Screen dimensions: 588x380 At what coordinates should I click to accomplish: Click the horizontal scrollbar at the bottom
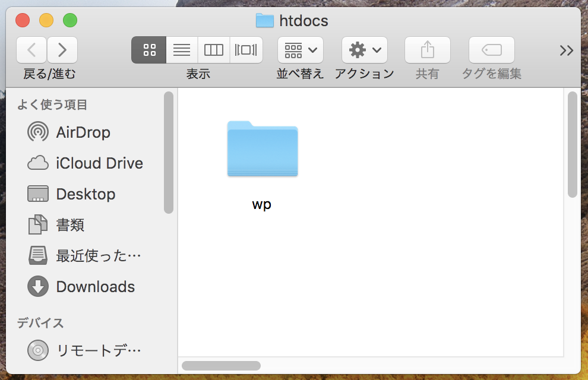click(x=221, y=365)
